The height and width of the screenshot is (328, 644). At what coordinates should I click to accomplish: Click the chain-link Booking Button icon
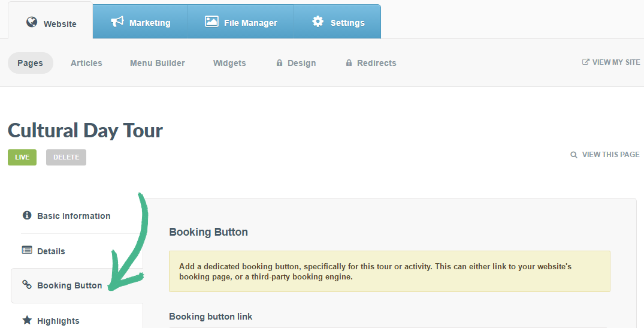click(27, 285)
